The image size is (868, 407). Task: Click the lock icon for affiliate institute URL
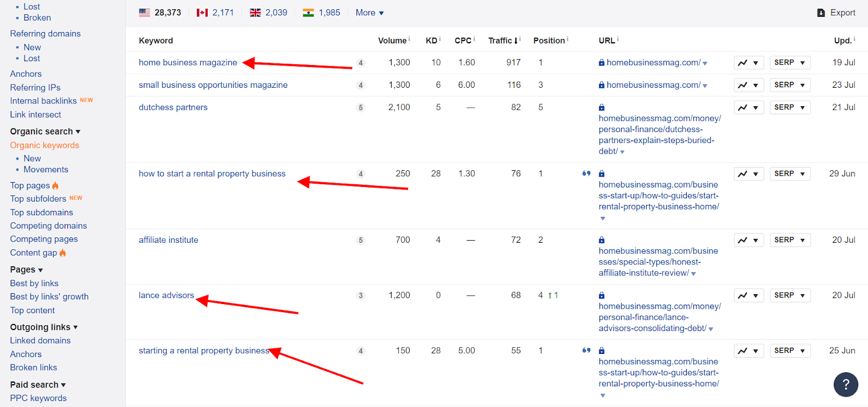pyautogui.click(x=602, y=240)
